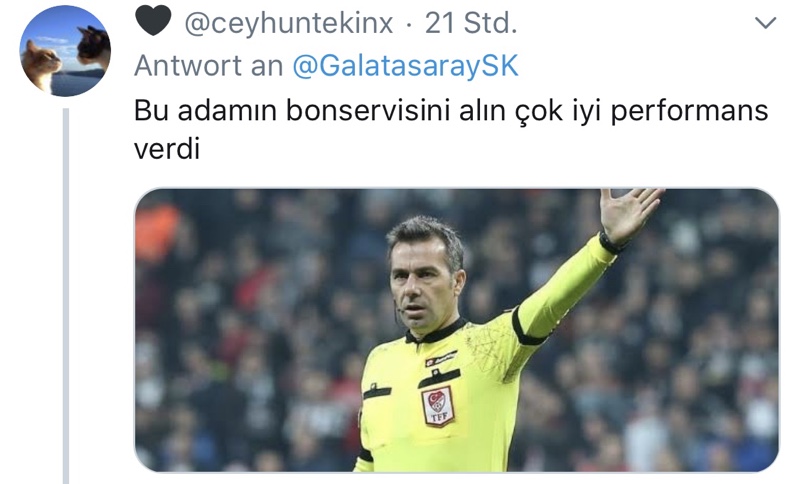Click the TFF badge on the yellow jersey
800x484 pixels.
(438, 405)
